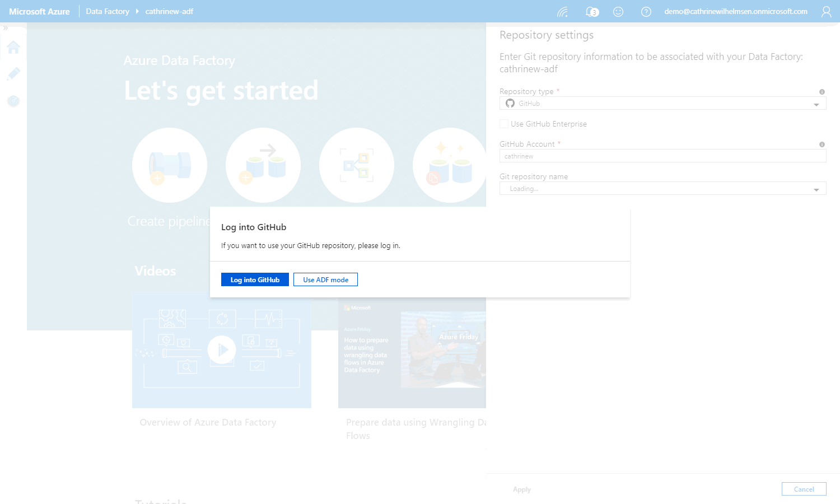Expand the Git repository name dropdown
Viewport: 840px width, 504px height.
(x=662, y=189)
